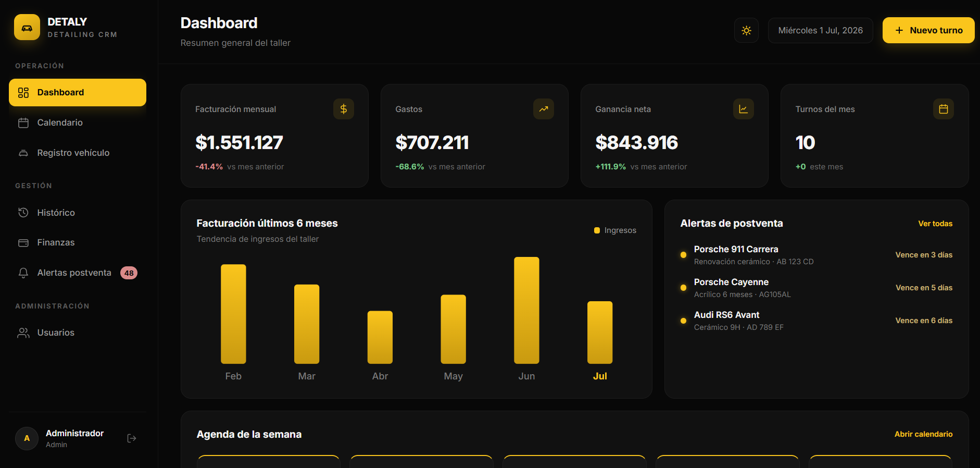Viewport: 980px width, 468px height.
Task: Click the $1.551.127 billing value
Action: [x=239, y=142]
